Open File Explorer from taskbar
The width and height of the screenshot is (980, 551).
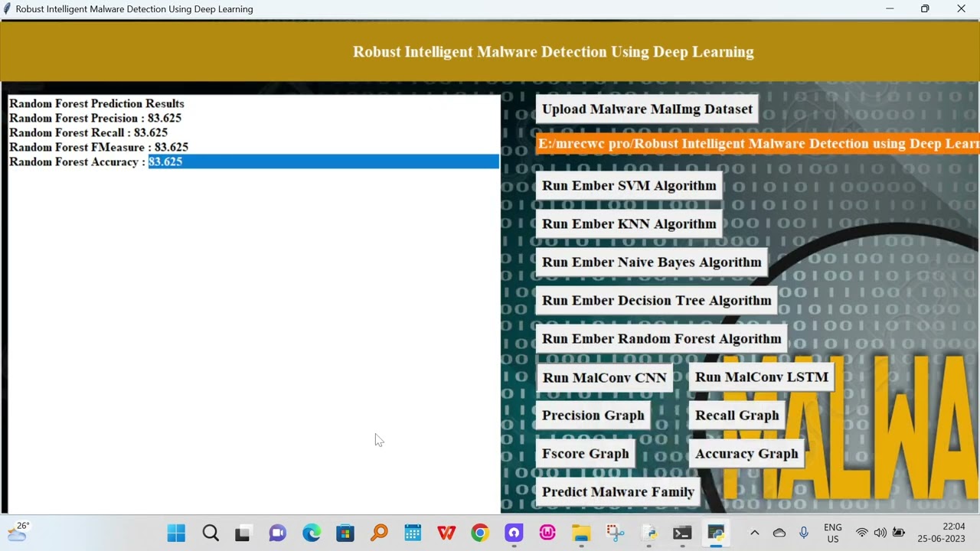[581, 533]
